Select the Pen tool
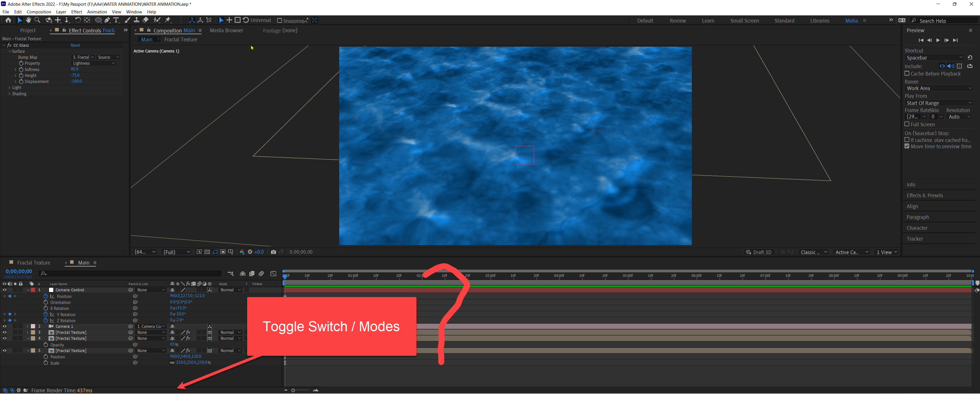Viewport: 980px width, 394px height. point(107,20)
